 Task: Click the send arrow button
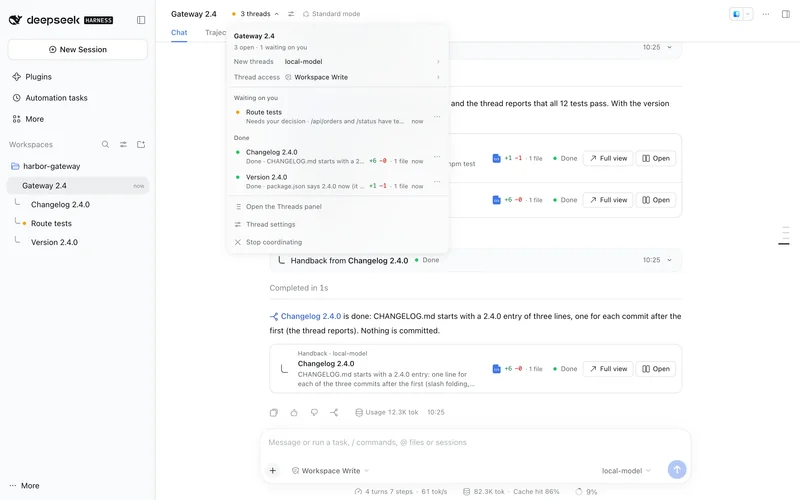click(x=677, y=469)
